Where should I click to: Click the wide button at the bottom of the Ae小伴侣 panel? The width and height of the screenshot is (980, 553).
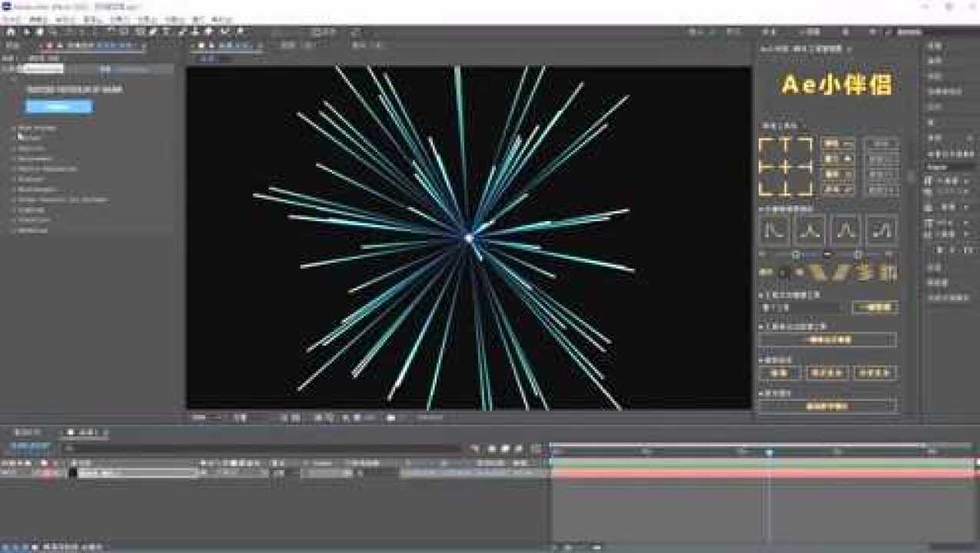click(x=827, y=406)
